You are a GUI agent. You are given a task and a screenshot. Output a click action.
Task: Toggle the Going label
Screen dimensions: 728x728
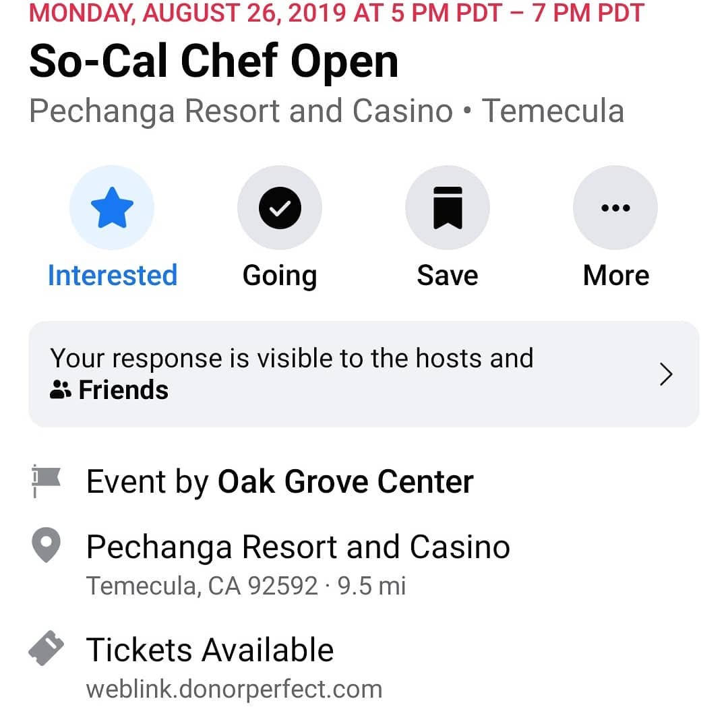coord(280,276)
